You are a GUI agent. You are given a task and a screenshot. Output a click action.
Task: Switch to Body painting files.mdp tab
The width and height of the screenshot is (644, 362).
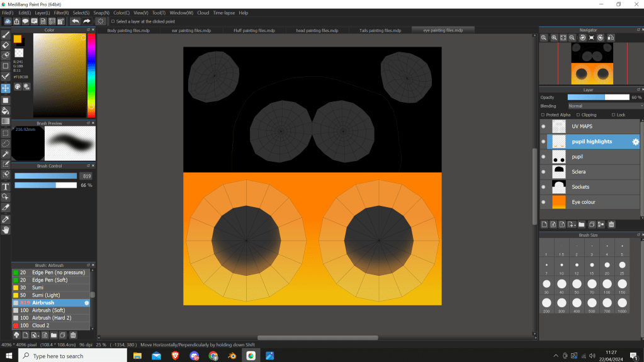[128, 30]
